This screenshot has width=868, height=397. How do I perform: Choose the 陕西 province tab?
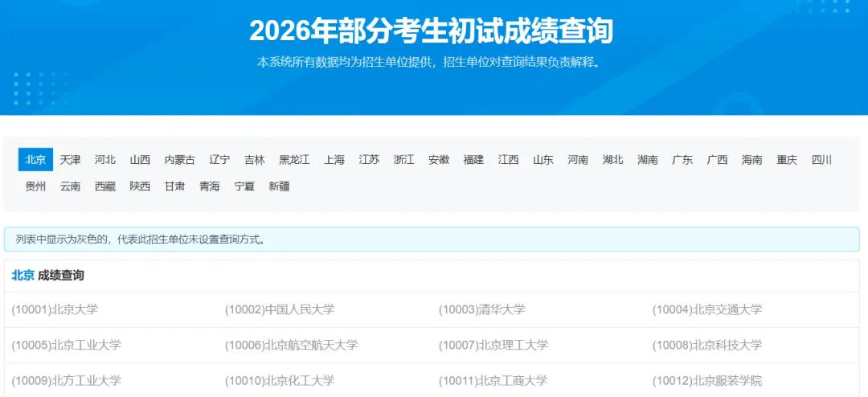(x=140, y=186)
